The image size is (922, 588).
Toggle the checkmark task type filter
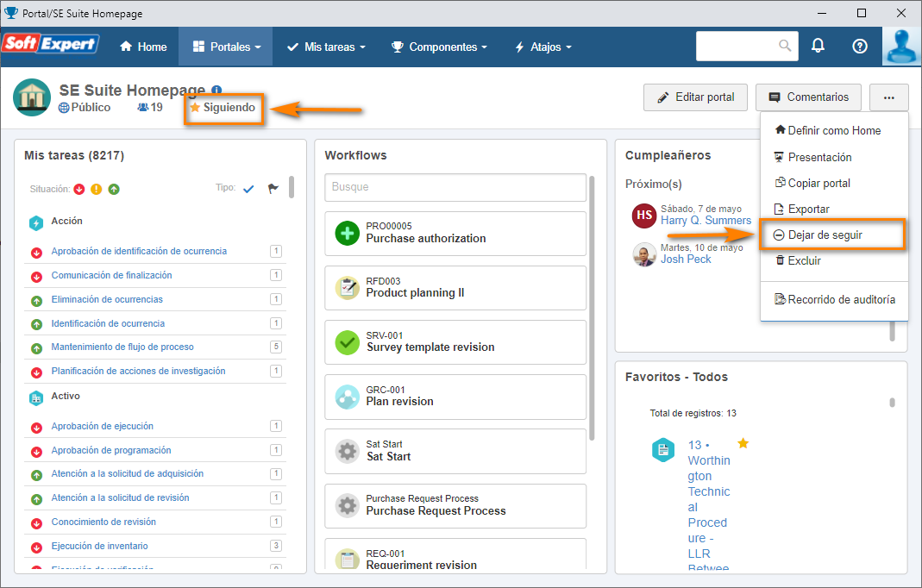[x=248, y=189]
